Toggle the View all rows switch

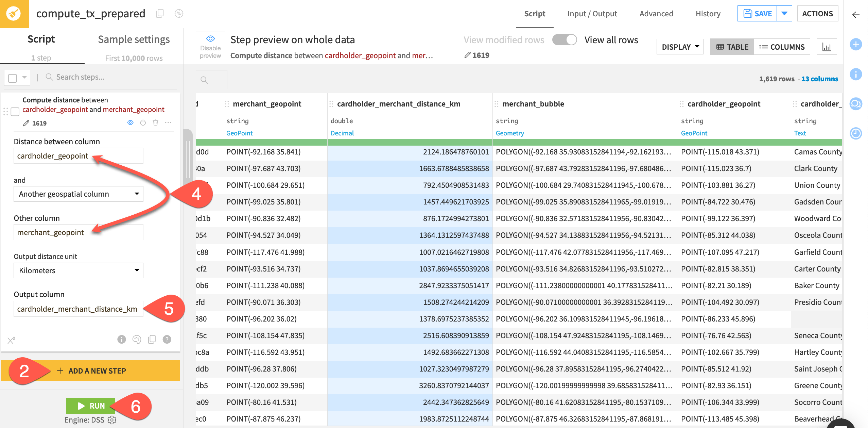tap(565, 40)
